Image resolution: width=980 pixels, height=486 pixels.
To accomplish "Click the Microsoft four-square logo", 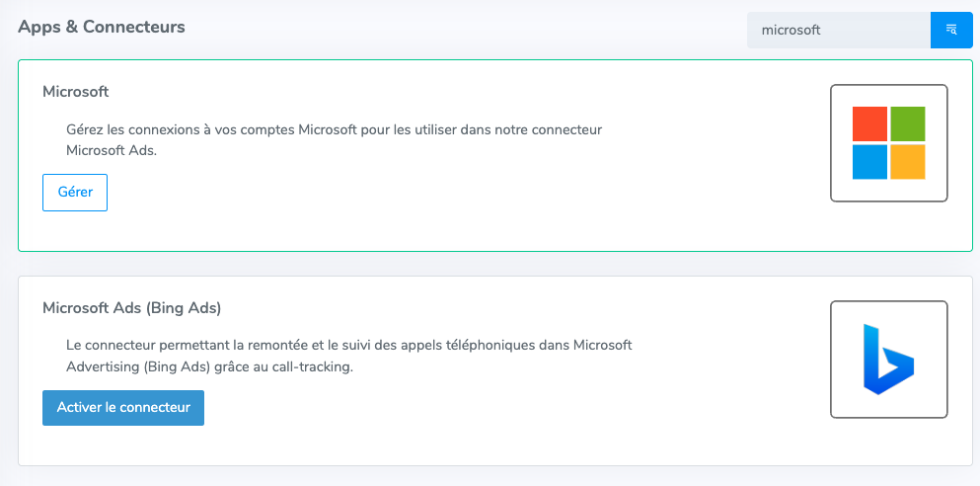I will [x=888, y=142].
